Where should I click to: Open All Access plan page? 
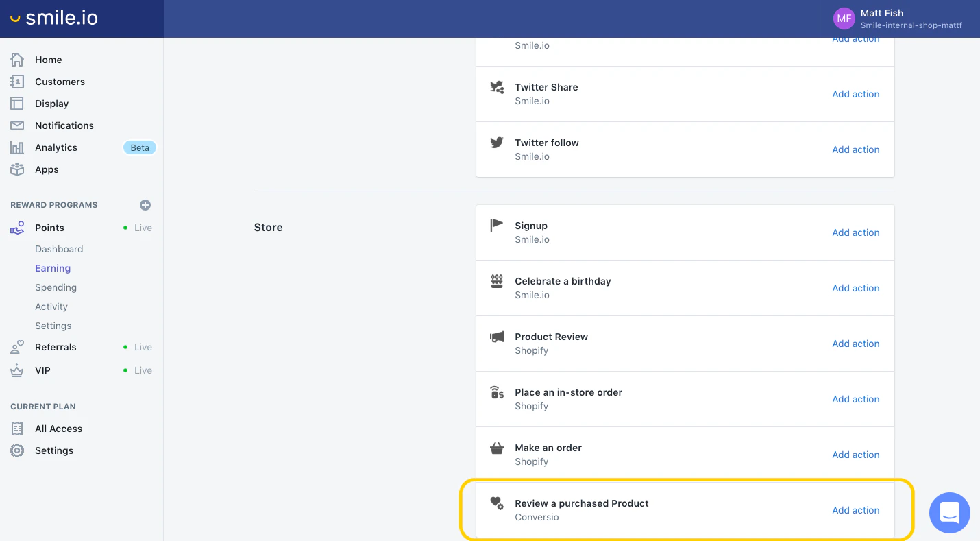point(59,429)
